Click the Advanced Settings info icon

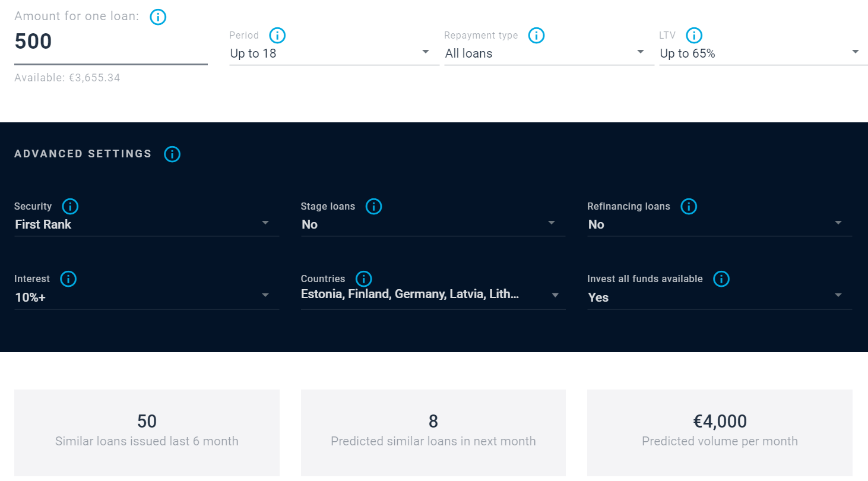[x=172, y=154]
